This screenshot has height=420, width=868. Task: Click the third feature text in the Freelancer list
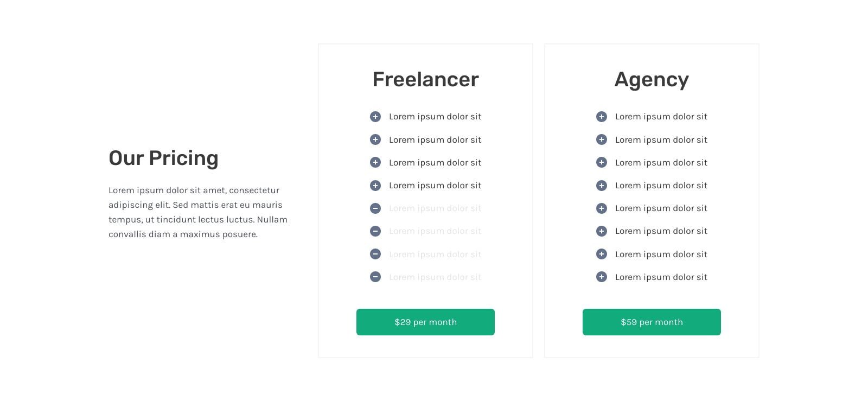click(x=435, y=162)
